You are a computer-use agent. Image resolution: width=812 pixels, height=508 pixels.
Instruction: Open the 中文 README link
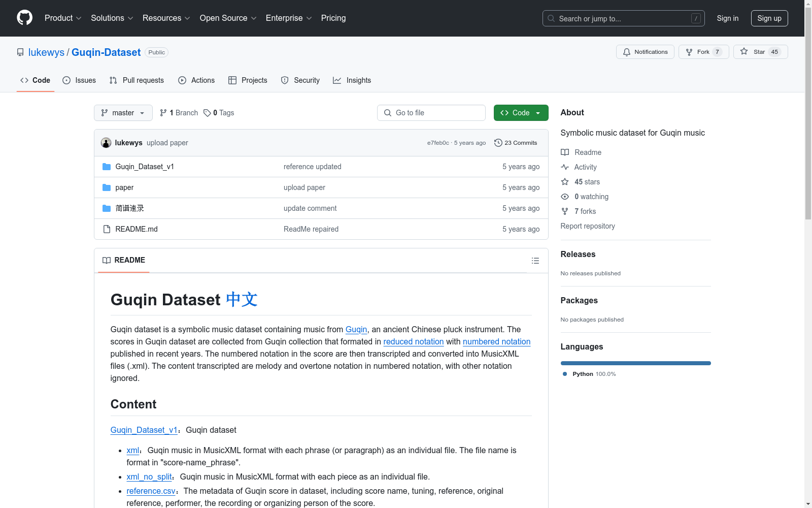pos(242,300)
